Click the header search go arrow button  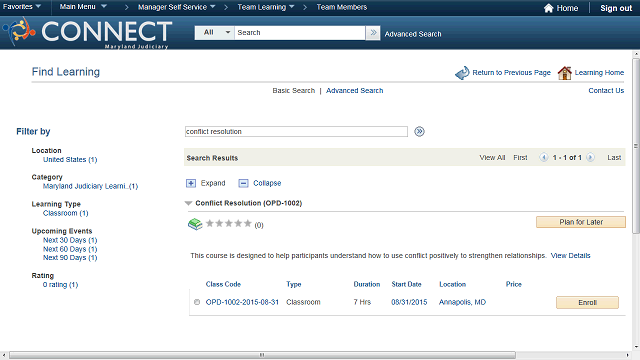tap(373, 33)
